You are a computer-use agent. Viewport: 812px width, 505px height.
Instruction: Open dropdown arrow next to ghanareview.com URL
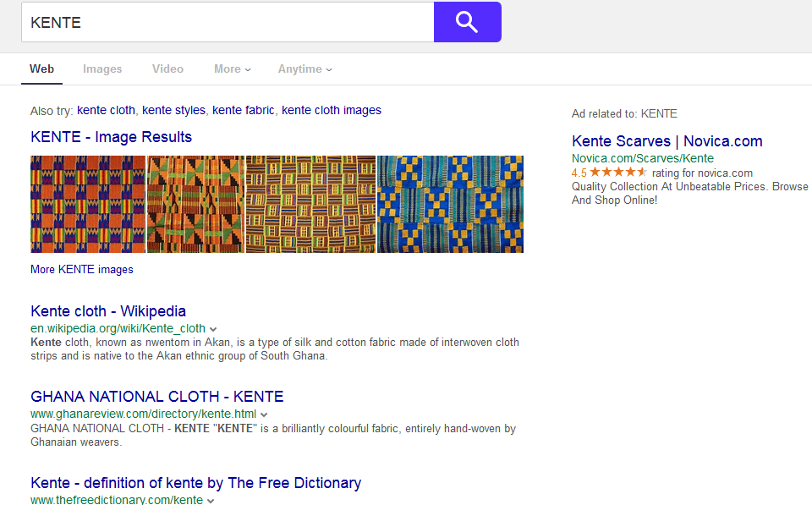coord(264,414)
